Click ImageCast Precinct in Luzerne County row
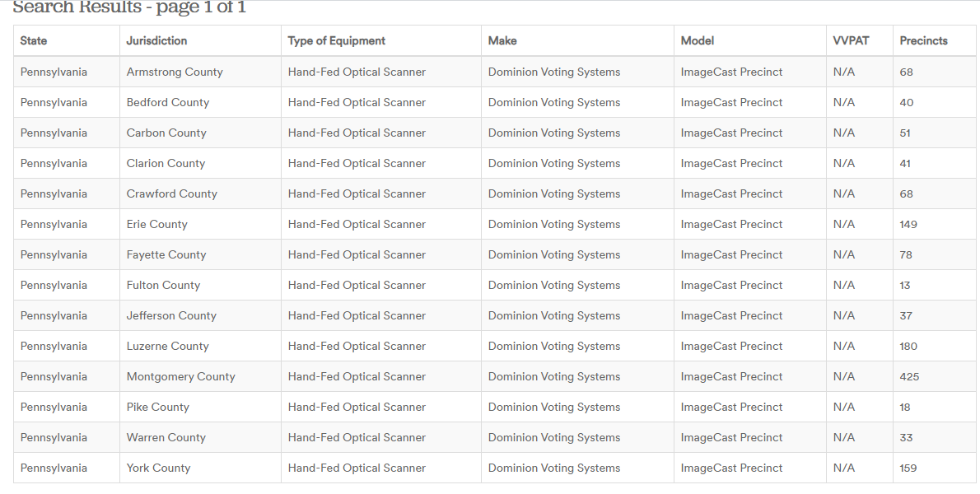The height and width of the screenshot is (494, 980). point(731,347)
